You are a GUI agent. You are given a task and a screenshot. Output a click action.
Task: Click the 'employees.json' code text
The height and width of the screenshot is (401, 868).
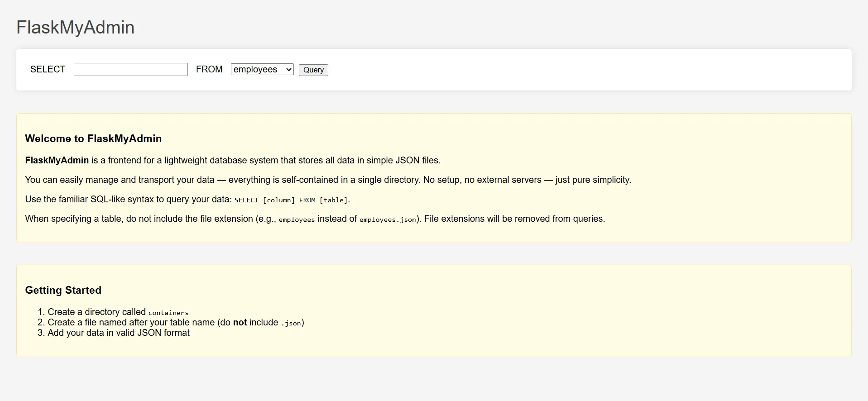(388, 220)
